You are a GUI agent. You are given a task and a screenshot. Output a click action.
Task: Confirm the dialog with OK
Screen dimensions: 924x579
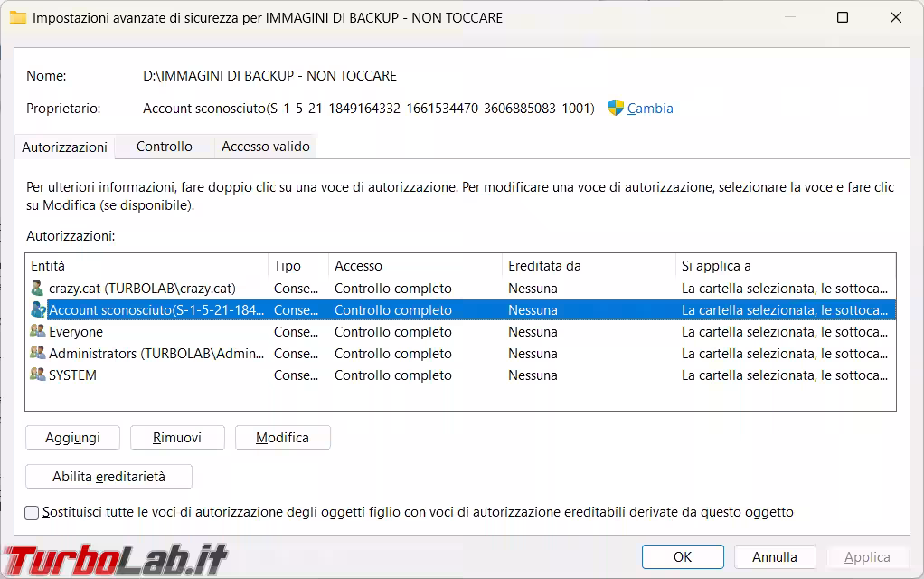pos(683,557)
